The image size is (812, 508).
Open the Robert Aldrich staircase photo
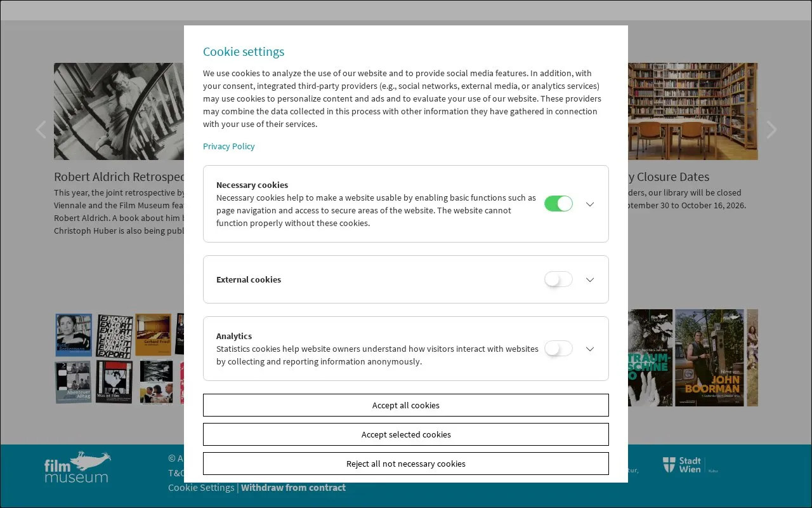point(119,111)
